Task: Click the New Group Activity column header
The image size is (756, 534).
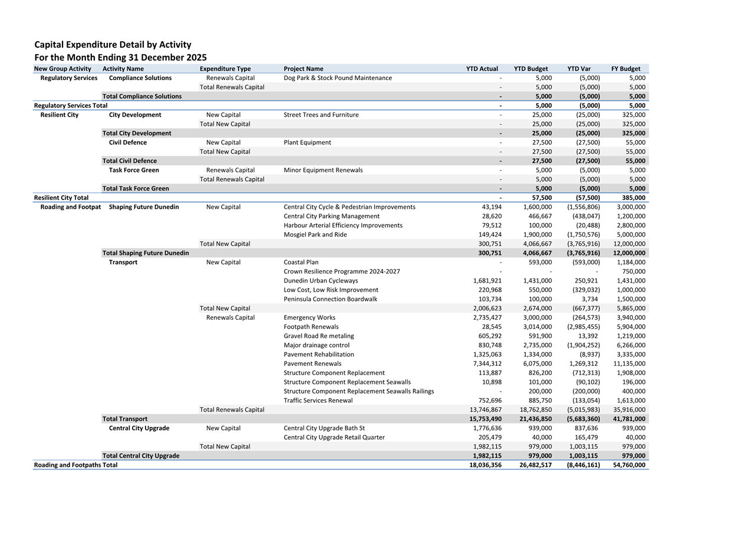Action: (62, 69)
